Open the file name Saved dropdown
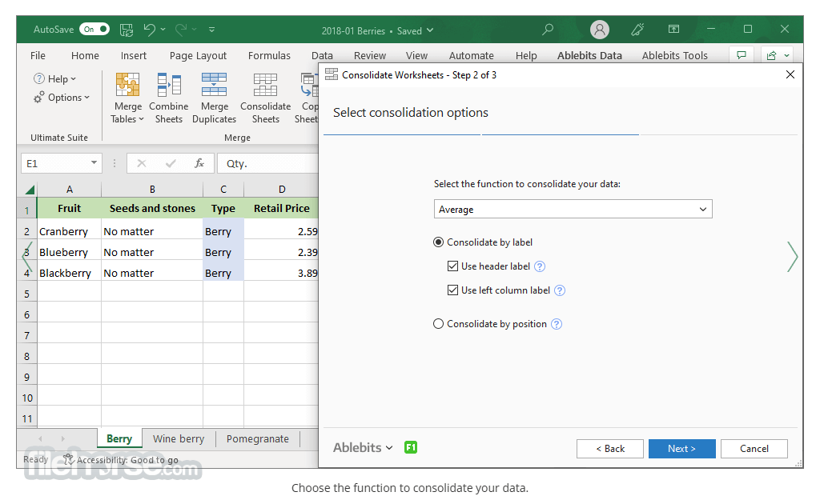Viewport: 820px width, 504px height. click(x=430, y=30)
